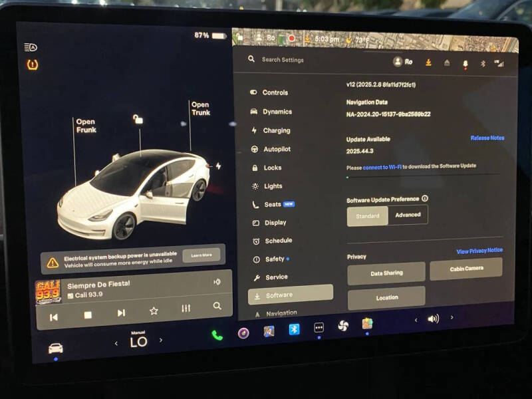The image size is (532, 399).
Task: Tap the star to favorite Cali 93.9
Action: coord(154,309)
